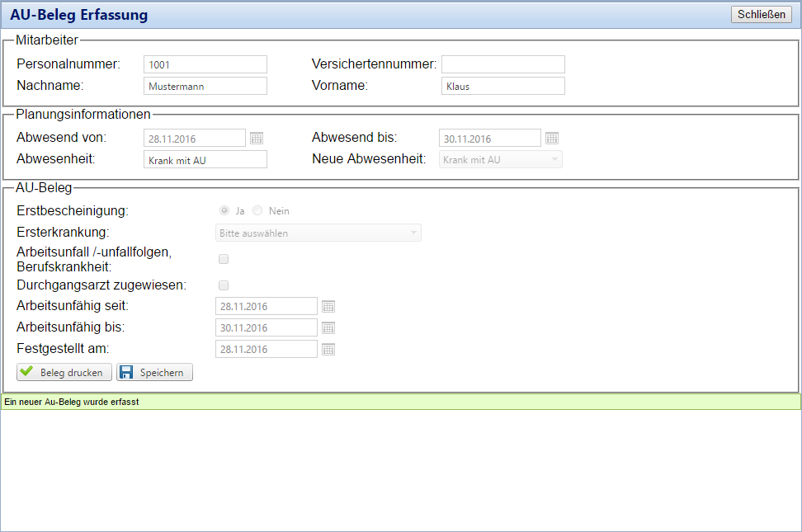Image resolution: width=802 pixels, height=532 pixels.
Task: Open calendar for Festgestellt am
Action: (328, 350)
